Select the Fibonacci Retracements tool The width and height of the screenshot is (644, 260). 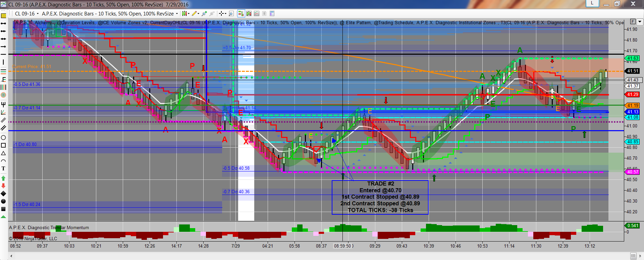point(3,71)
